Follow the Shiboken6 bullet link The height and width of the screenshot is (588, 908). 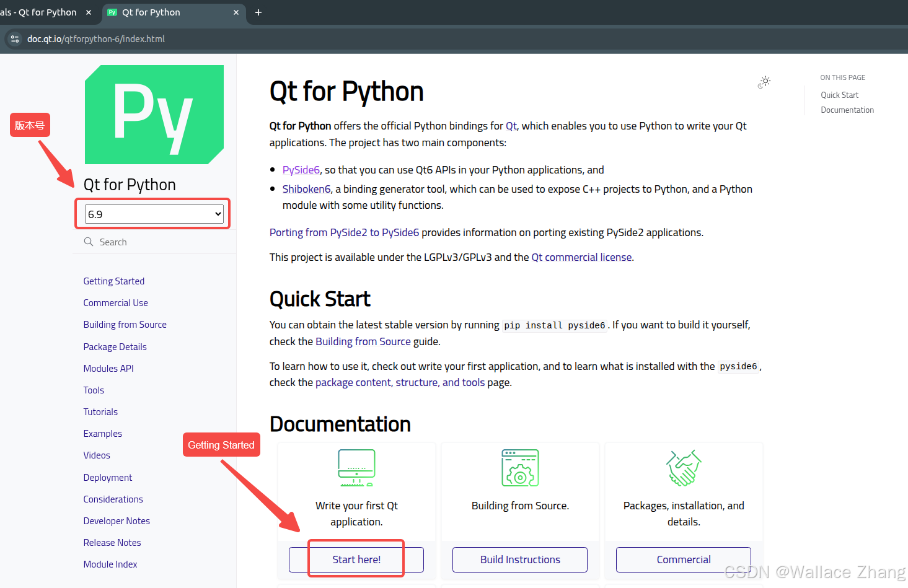307,189
